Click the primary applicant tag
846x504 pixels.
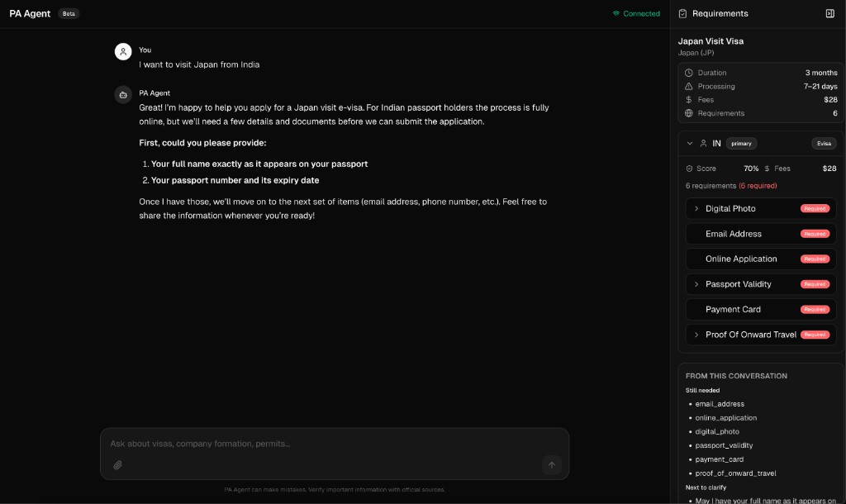741,143
